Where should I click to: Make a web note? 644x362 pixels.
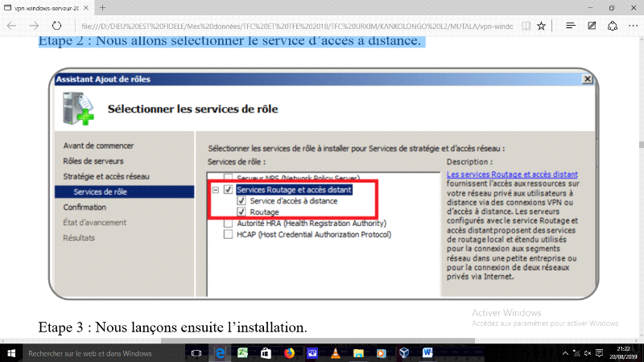point(592,26)
